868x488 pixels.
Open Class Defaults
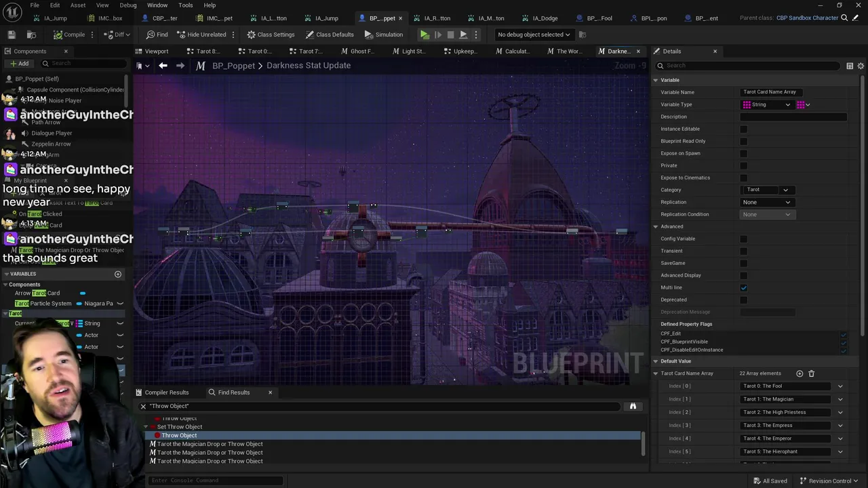point(330,35)
